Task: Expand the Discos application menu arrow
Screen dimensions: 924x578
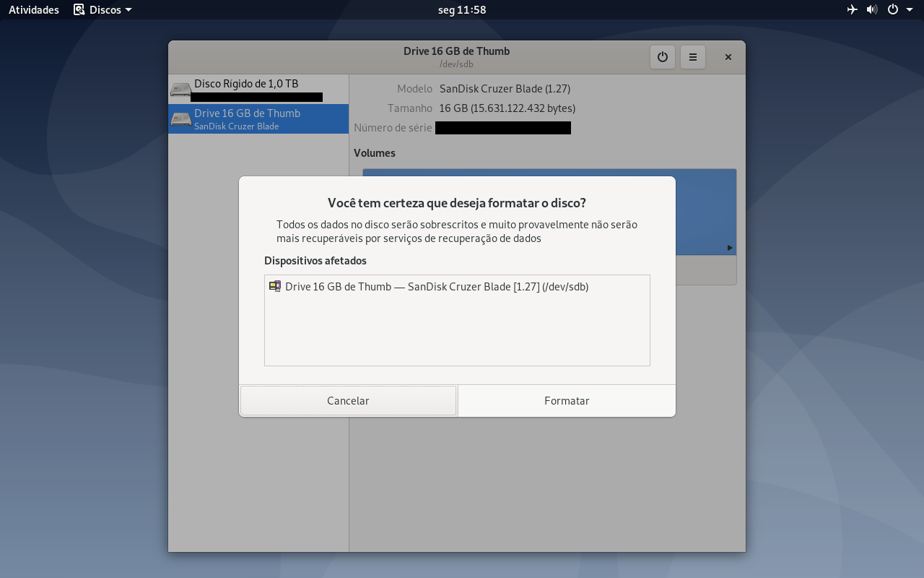Action: pos(128,10)
